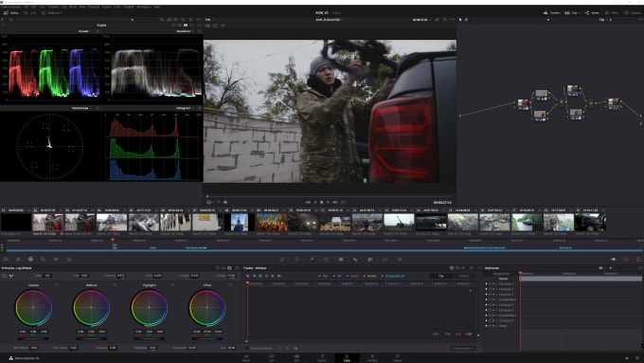Play forward in the viewer transport
This screenshot has height=363, width=644.
[x=328, y=202]
